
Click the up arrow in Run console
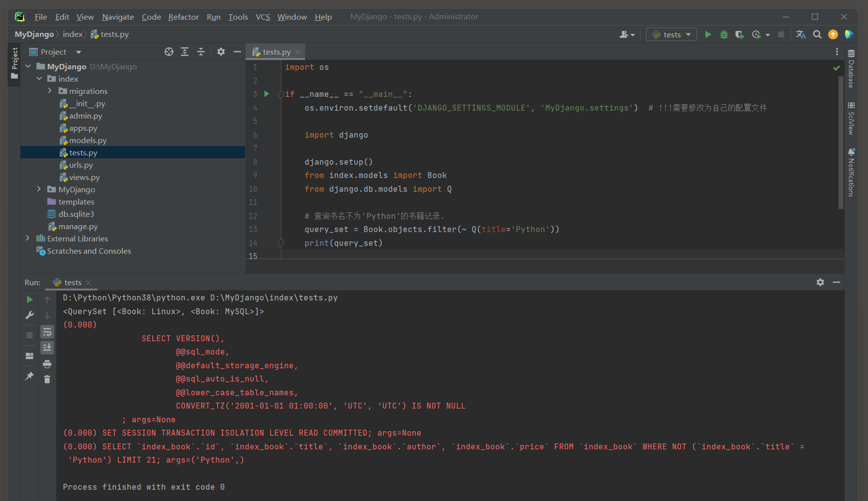47,299
